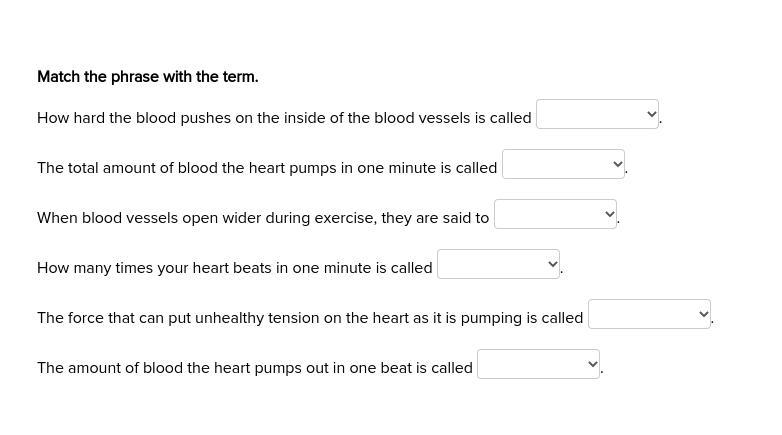Viewport: 782px width, 435px height.
Task: Select the unhealthy tension force answer dropdown
Action: (x=649, y=315)
